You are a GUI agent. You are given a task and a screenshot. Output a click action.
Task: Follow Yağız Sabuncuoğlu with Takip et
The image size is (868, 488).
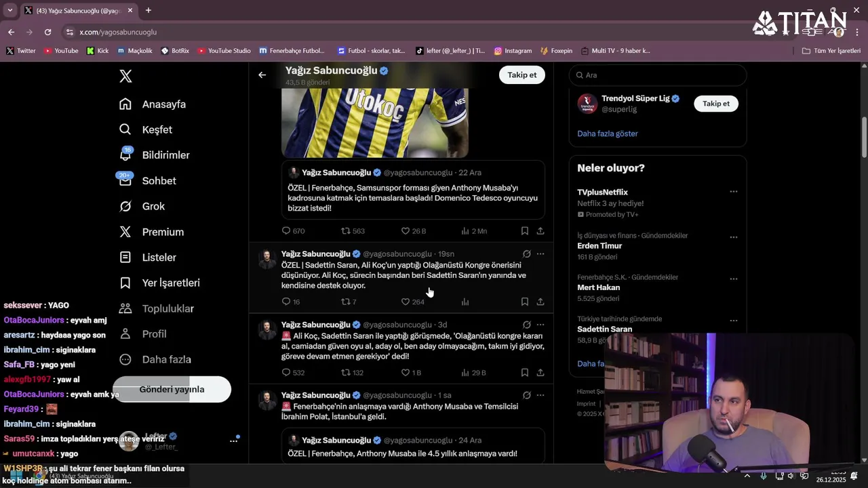(x=521, y=75)
